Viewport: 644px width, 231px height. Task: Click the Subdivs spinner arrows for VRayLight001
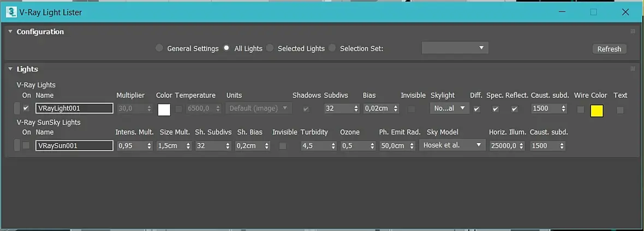(x=356, y=109)
